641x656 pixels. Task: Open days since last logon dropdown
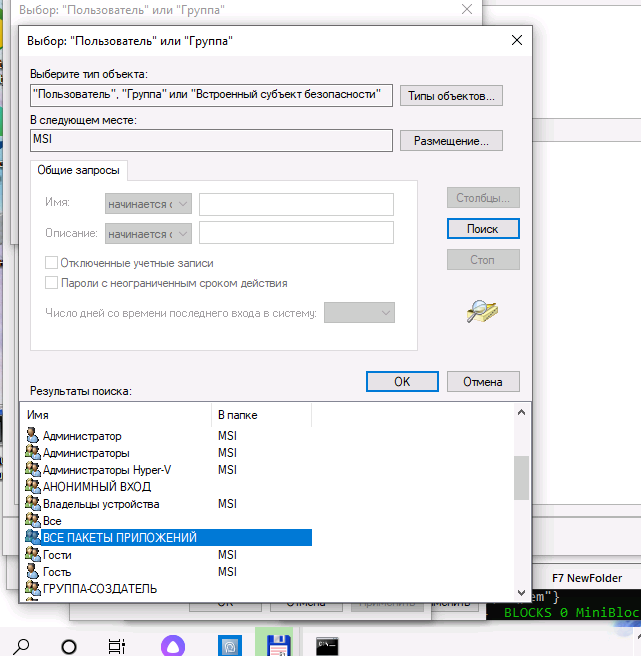(359, 313)
